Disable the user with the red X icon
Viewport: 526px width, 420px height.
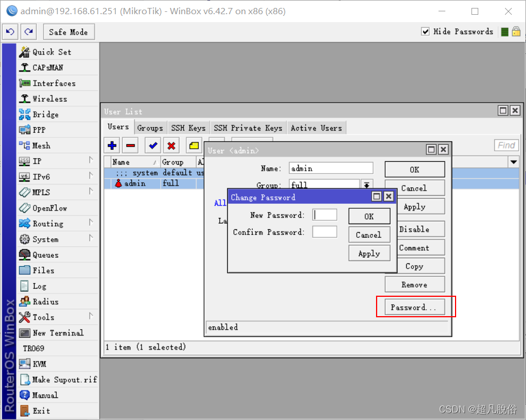pyautogui.click(x=172, y=145)
